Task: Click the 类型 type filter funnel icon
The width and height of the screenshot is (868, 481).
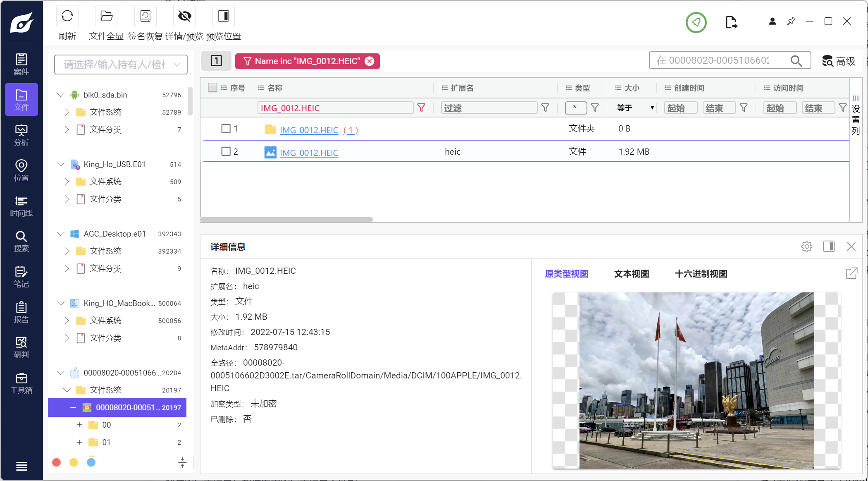Action: coord(595,108)
